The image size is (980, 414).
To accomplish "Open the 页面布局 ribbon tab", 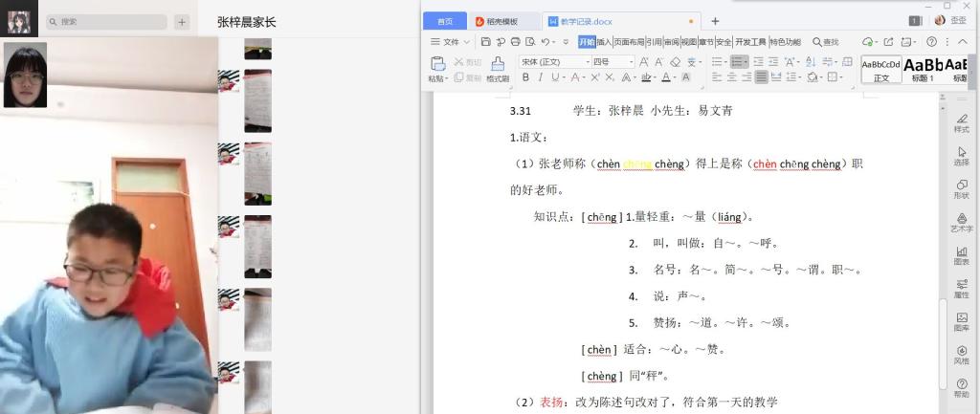I will pos(629,42).
